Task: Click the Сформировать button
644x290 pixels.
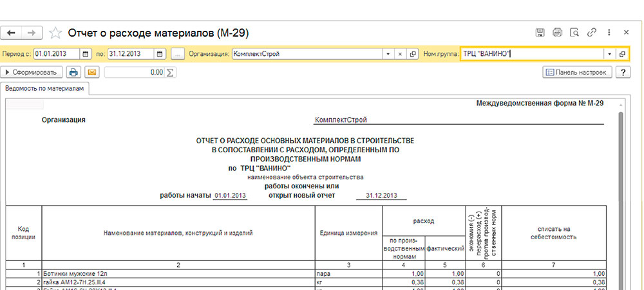Action: coord(32,73)
